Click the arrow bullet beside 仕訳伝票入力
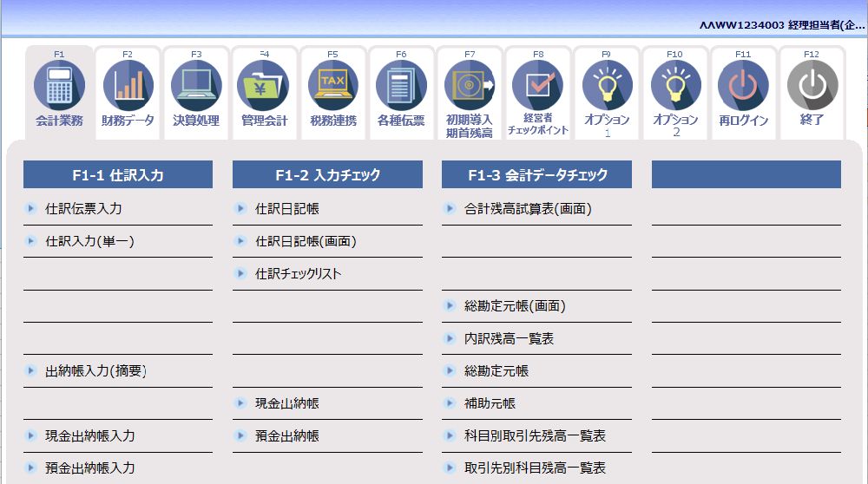The width and height of the screenshot is (868, 484). [x=31, y=208]
